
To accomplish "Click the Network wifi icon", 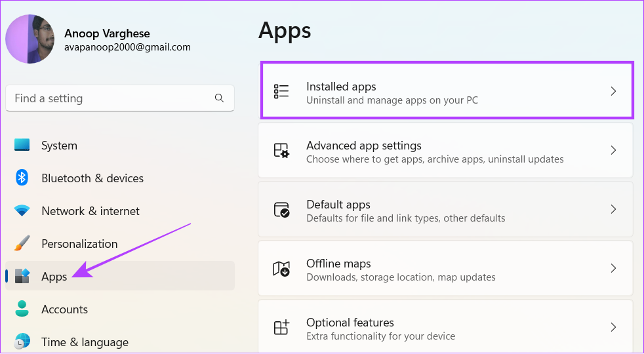I will coord(22,210).
